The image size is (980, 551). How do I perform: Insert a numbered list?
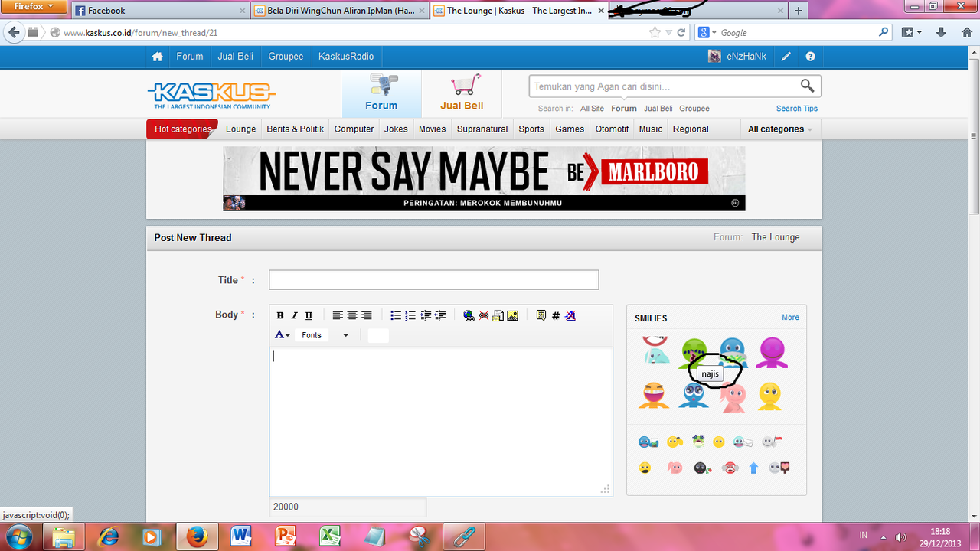point(410,315)
